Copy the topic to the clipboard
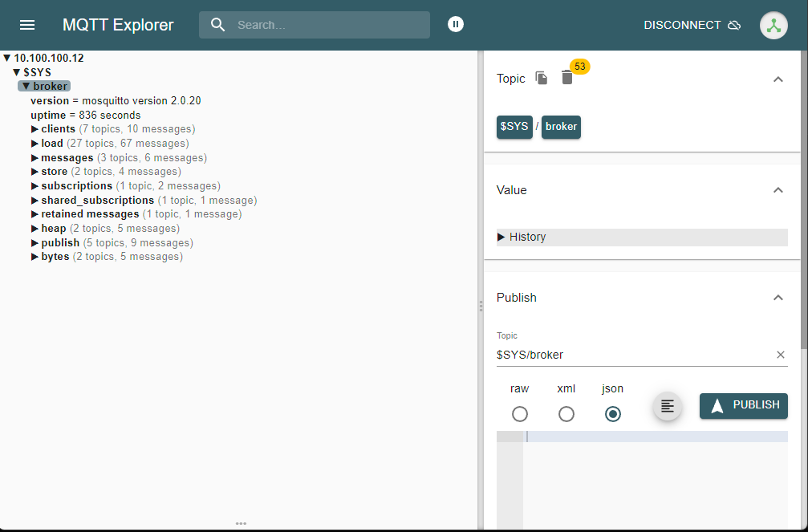808x532 pixels. (x=541, y=78)
